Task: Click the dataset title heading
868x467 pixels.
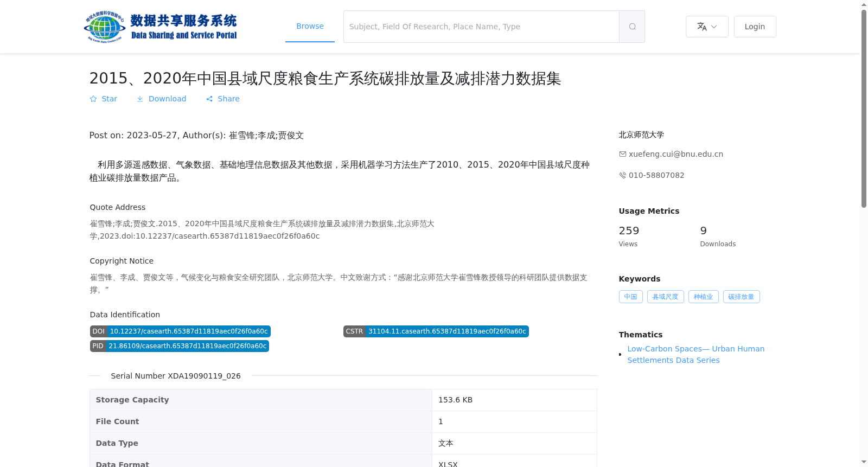Action: click(x=325, y=78)
